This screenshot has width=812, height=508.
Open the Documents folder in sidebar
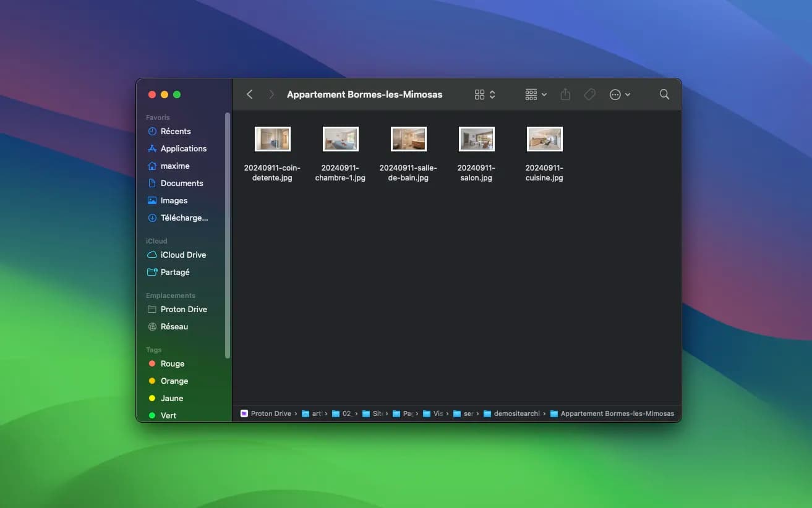[181, 183]
